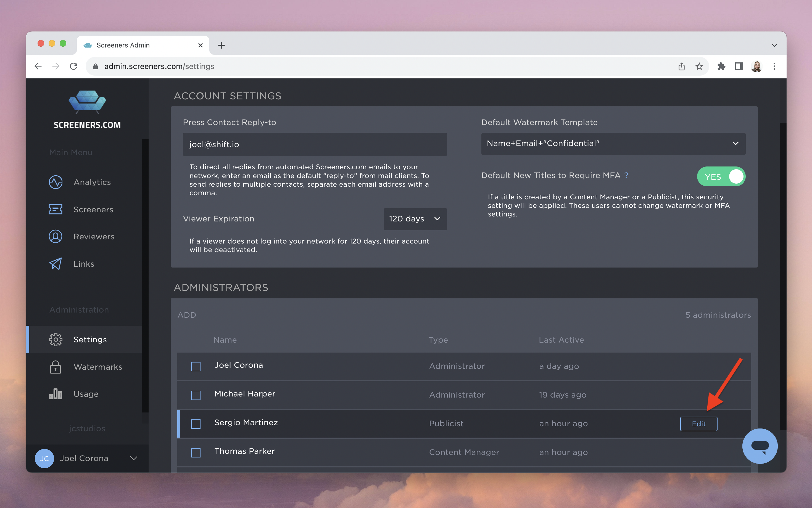Viewport: 812px width, 508px height.
Task: Click the name Michael Harper
Action: (x=245, y=393)
